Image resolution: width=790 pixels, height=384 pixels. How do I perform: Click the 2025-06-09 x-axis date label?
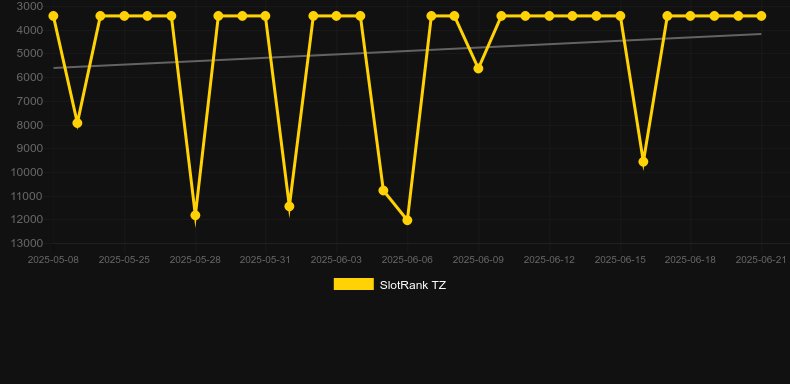point(478,260)
